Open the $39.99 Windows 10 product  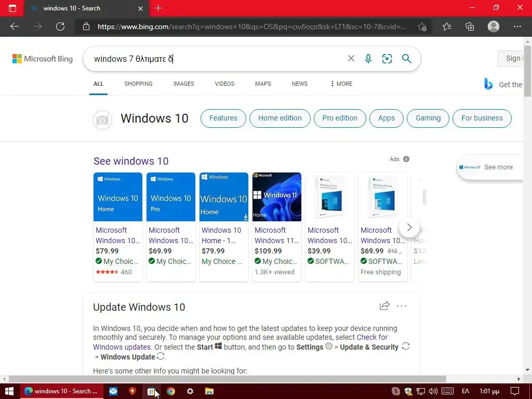[329, 227]
